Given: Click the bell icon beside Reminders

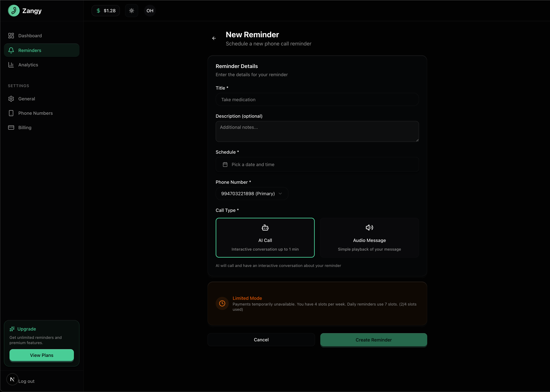Looking at the screenshot, I should pos(11,50).
